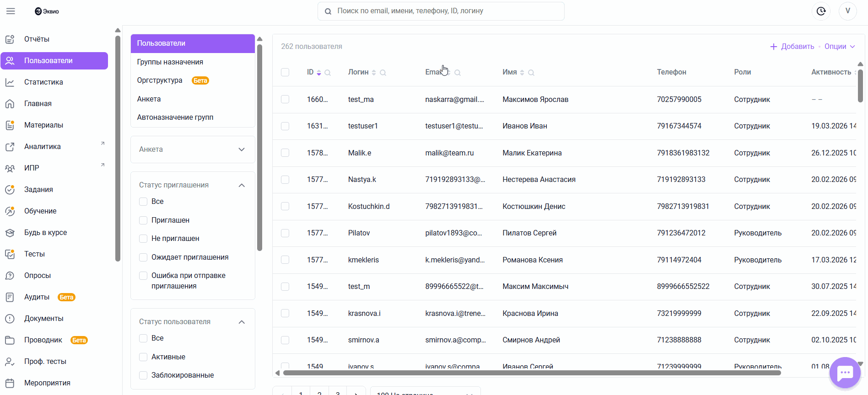Screen dimensions: 868x395
Task: Click the Проводник folder icon
Action: 10,340
